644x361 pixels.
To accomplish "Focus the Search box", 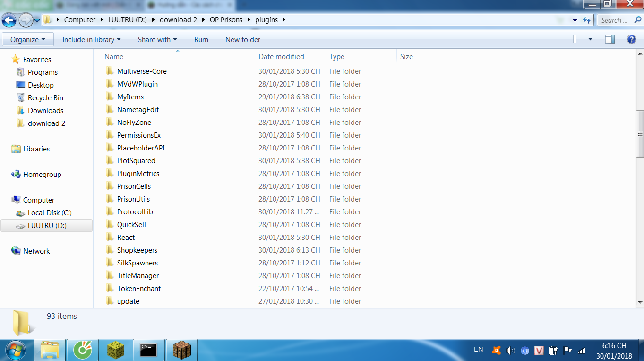I will [x=619, y=20].
